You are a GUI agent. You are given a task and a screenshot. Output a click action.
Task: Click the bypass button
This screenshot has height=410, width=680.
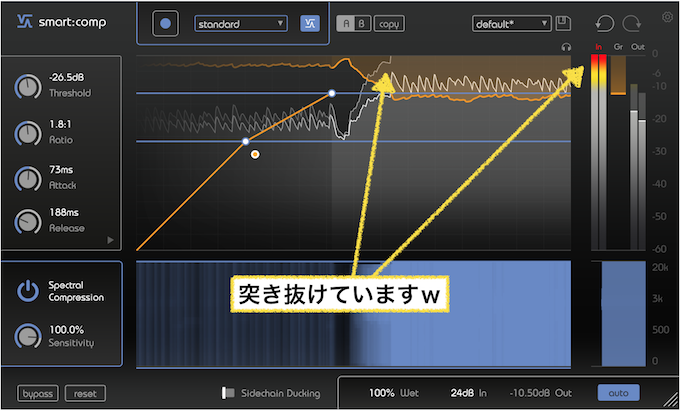coord(38,394)
